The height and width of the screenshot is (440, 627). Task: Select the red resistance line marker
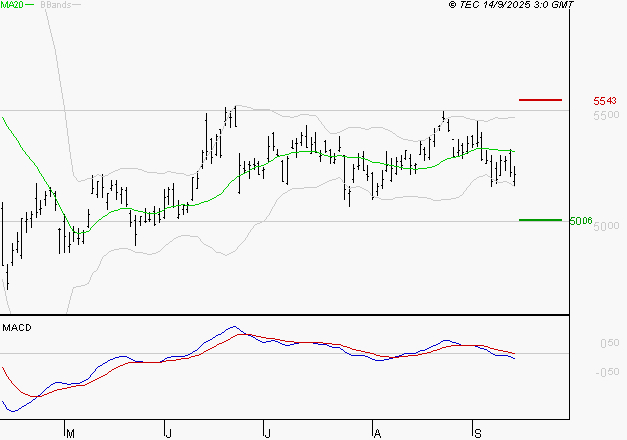tap(541, 100)
